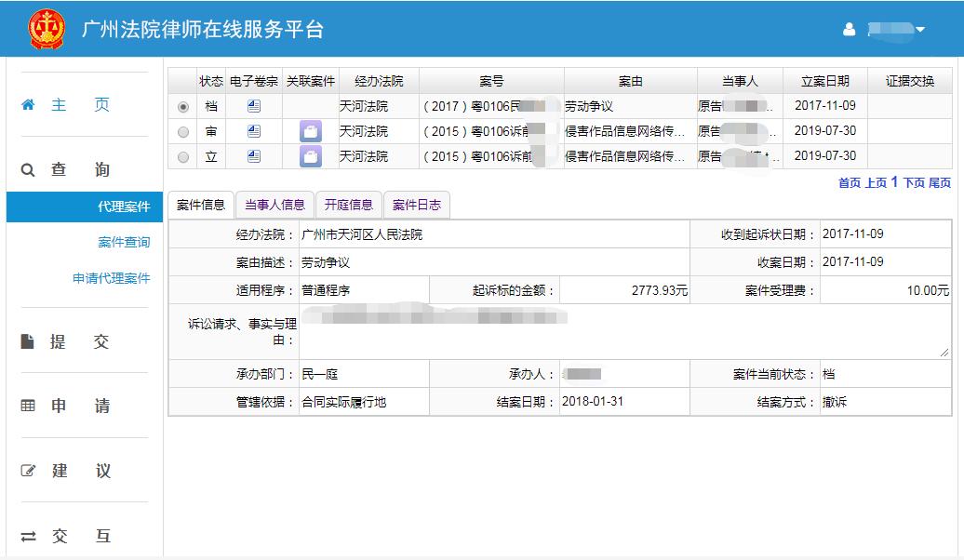The image size is (964, 560).
Task: Click the user profile icon in header
Action: click(849, 30)
